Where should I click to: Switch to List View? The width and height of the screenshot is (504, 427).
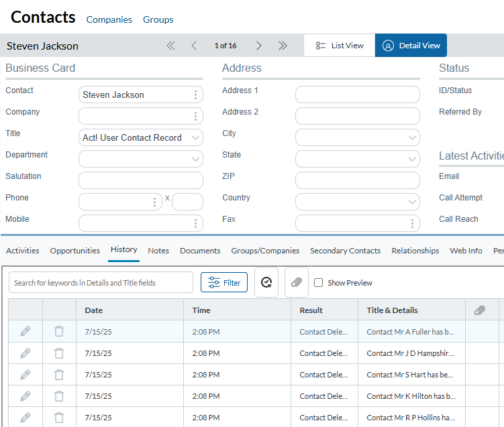[x=340, y=46]
